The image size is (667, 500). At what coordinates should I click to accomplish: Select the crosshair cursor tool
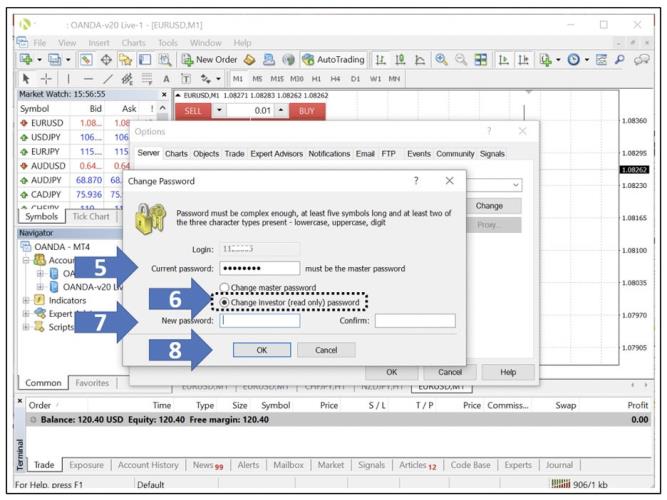tap(46, 79)
